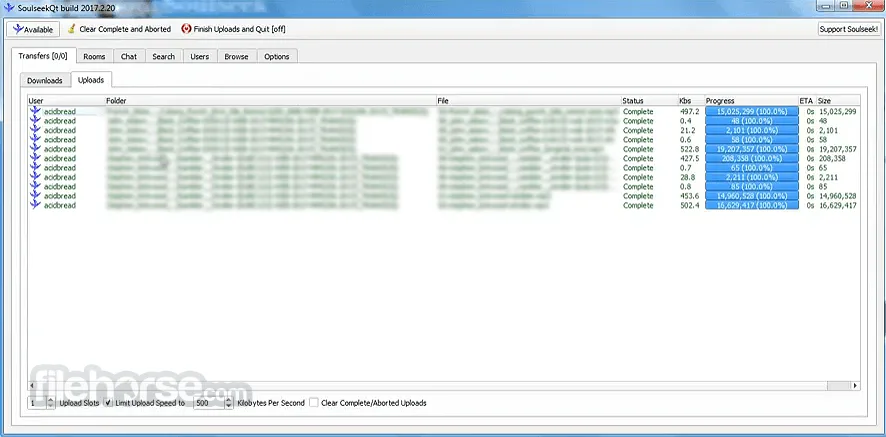Click the horizontal scrollbar thumb below the uploads list

(839, 386)
